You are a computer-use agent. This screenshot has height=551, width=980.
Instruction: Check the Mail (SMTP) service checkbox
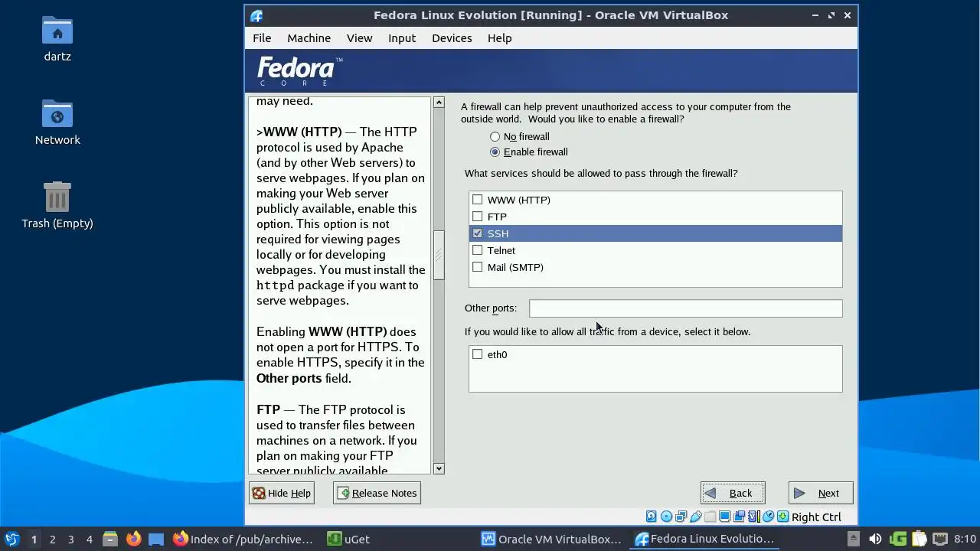click(x=478, y=267)
